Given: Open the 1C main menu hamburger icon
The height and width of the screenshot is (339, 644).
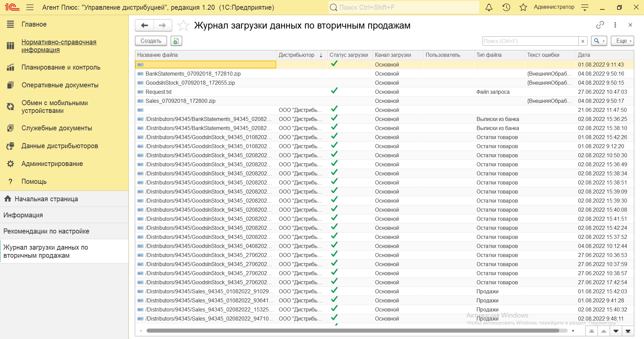Looking at the screenshot, I should [30, 7].
